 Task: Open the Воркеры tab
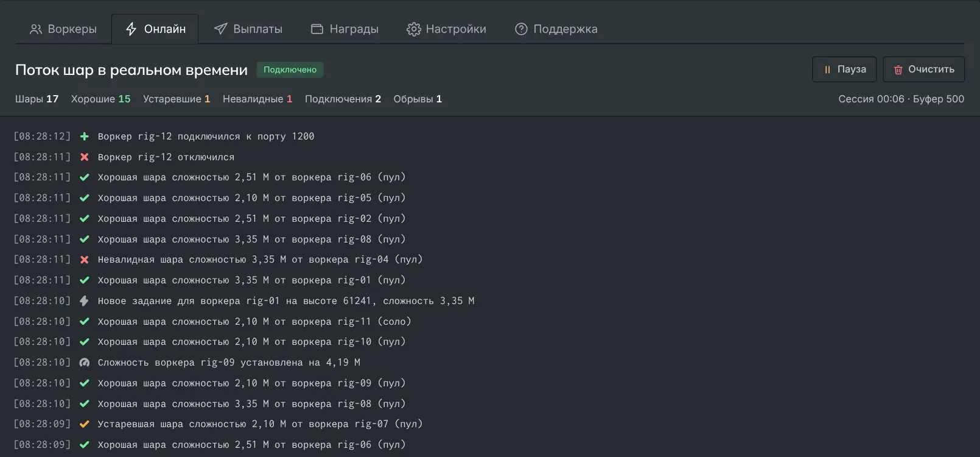tap(63, 29)
